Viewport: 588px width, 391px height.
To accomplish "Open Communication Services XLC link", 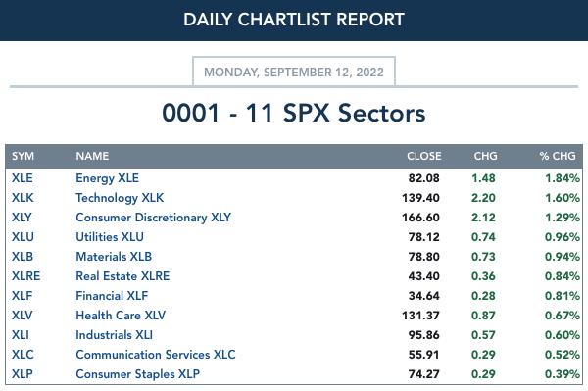I will (156, 355).
